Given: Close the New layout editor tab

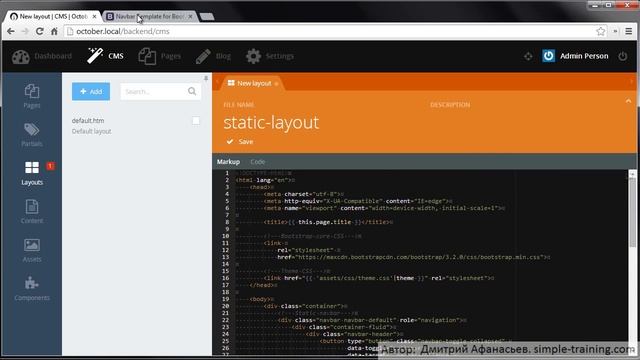Looking at the screenshot, I should click(276, 84).
